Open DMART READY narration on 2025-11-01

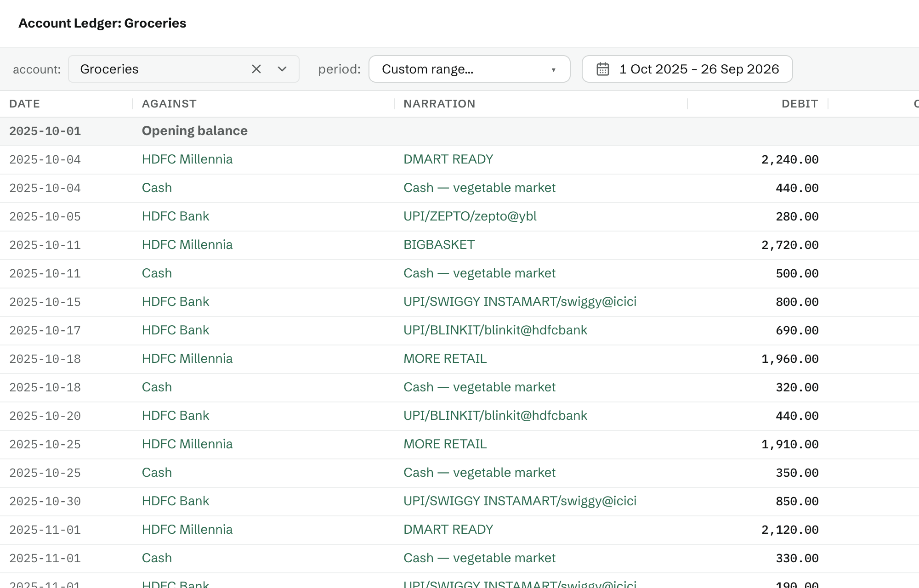pos(448,530)
